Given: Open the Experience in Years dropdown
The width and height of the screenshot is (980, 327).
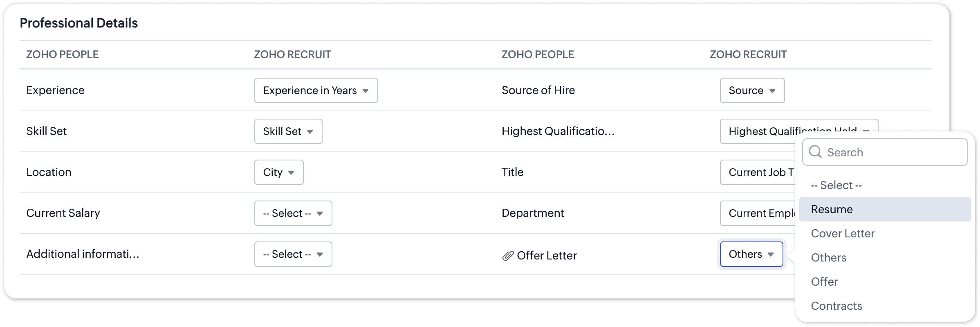Looking at the screenshot, I should pos(316,90).
